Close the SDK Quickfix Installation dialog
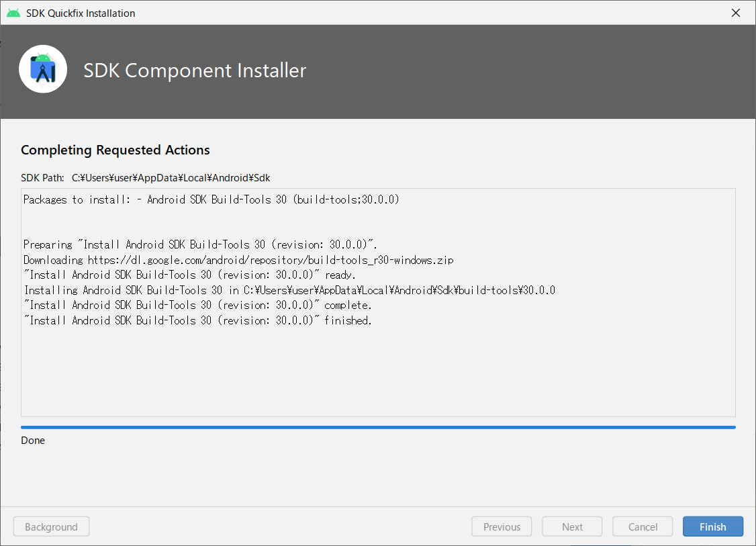This screenshot has width=756, height=546. click(735, 12)
